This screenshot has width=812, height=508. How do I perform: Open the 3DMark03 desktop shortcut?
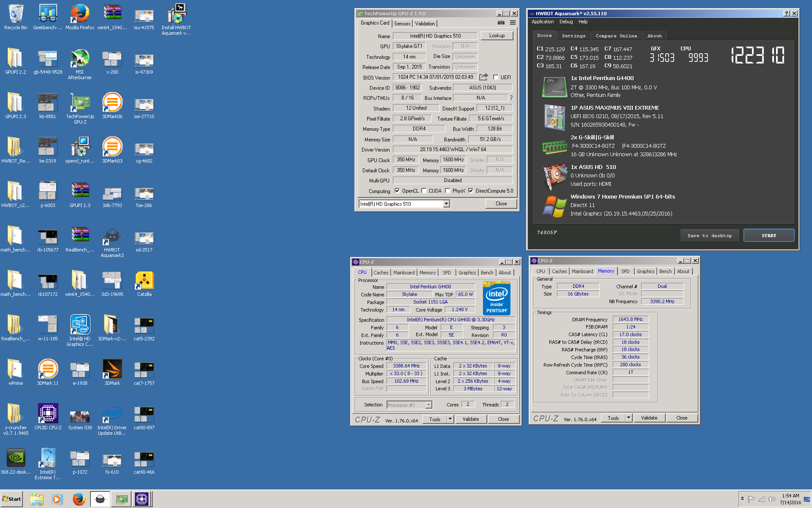tap(112, 151)
